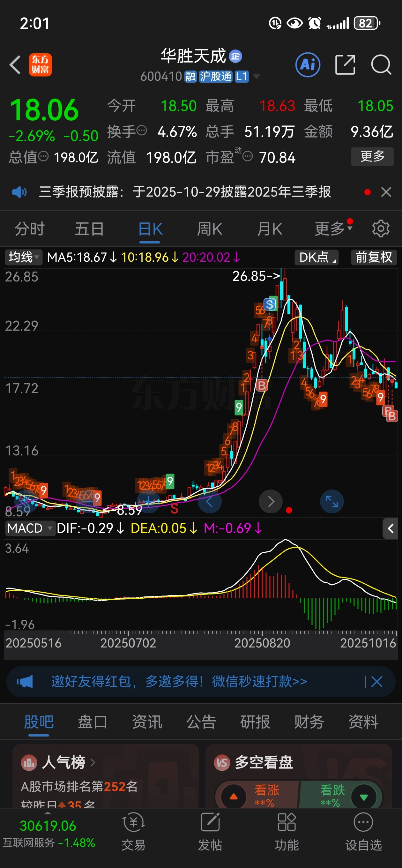The width and height of the screenshot is (402, 868).
Task: Go back with the left arrow
Action: 15,64
